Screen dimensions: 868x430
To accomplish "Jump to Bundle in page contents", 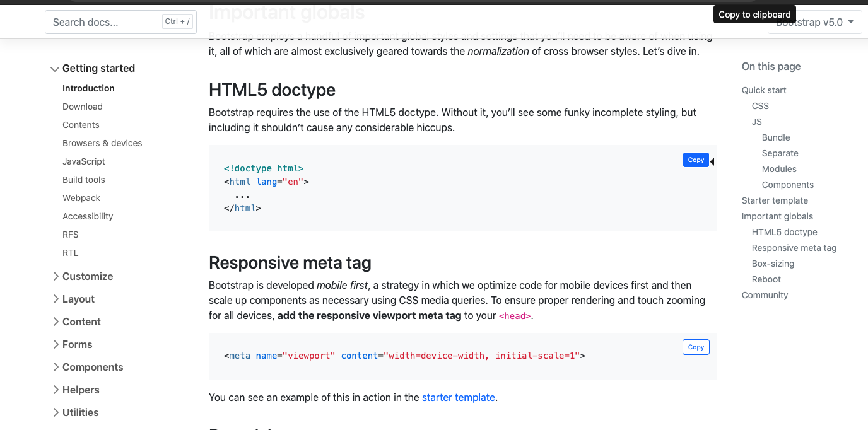I will 776,137.
